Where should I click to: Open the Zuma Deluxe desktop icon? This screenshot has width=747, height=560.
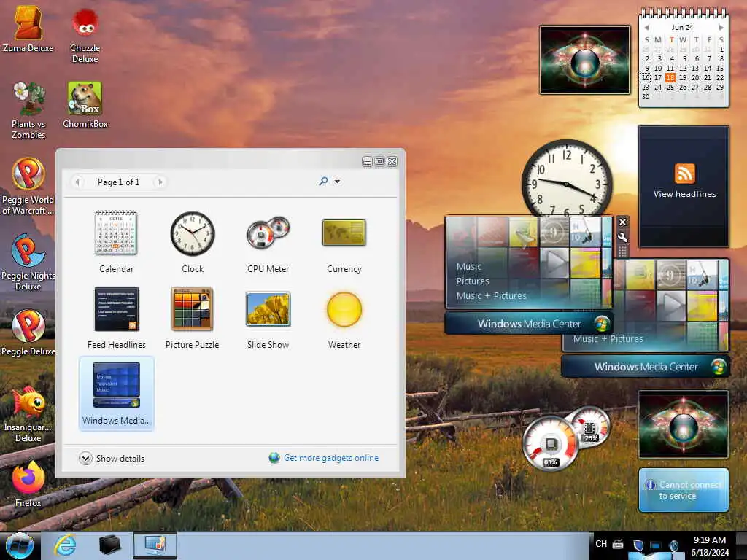(28, 28)
